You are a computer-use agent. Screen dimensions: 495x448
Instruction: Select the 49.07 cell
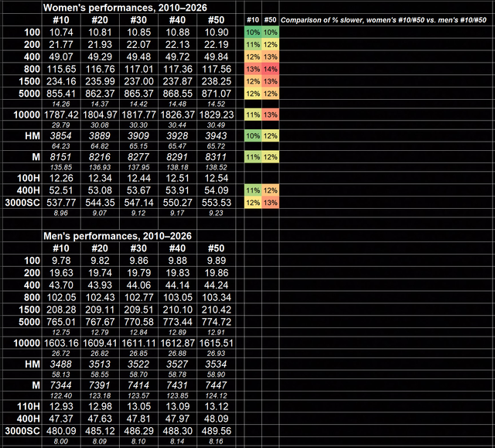point(61,56)
